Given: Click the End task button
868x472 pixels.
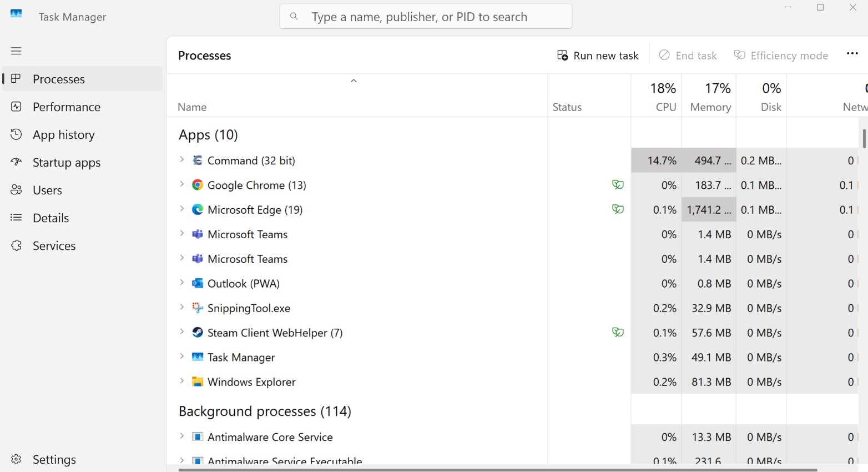Looking at the screenshot, I should [688, 56].
